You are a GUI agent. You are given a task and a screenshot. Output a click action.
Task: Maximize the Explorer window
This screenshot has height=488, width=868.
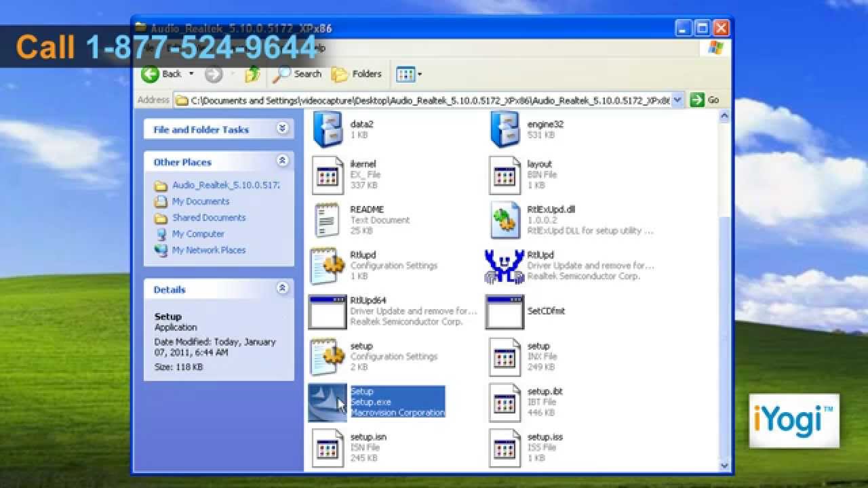pyautogui.click(x=703, y=28)
